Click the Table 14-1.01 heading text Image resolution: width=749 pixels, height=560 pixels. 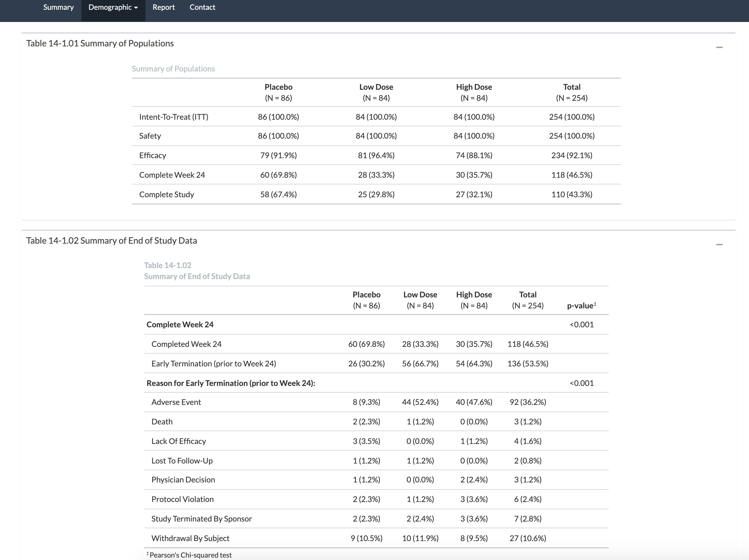[x=100, y=43]
